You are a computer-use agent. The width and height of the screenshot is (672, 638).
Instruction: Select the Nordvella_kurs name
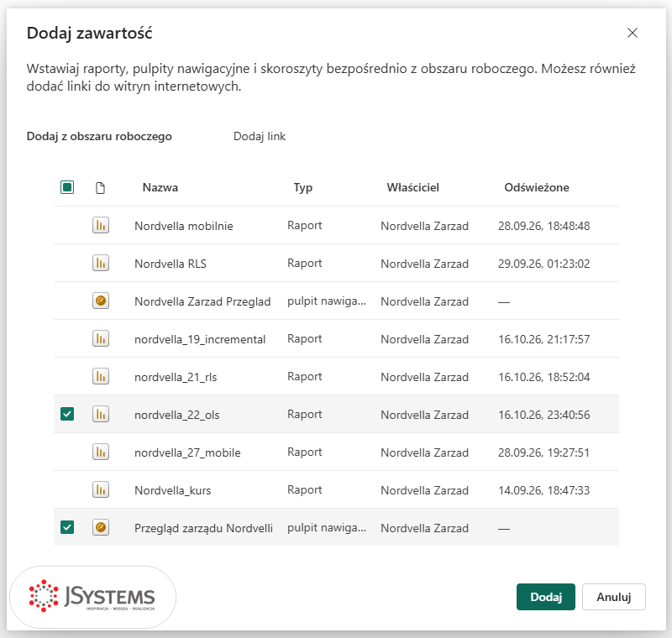click(x=173, y=490)
